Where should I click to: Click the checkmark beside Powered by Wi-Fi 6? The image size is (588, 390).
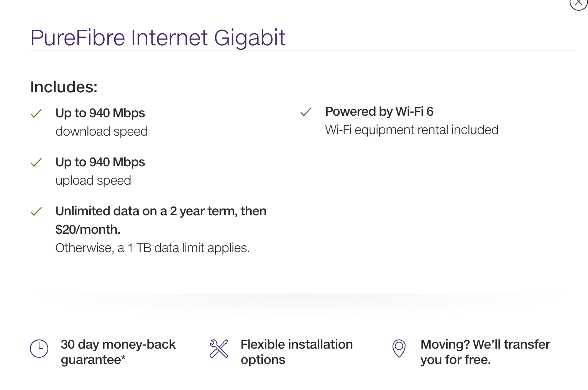306,112
